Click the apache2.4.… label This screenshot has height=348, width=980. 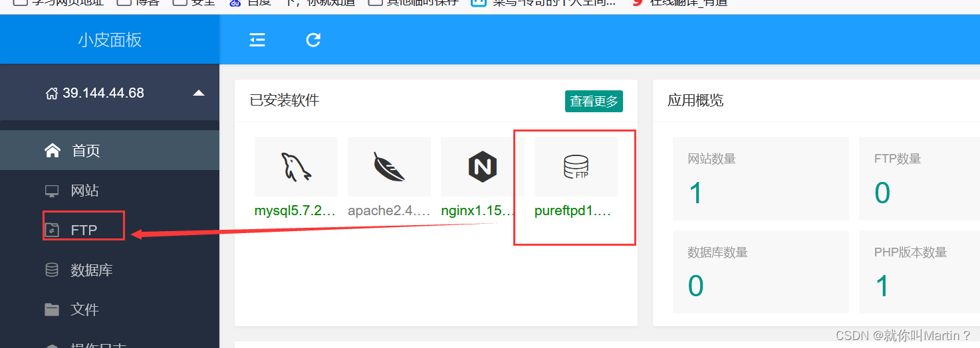388,211
